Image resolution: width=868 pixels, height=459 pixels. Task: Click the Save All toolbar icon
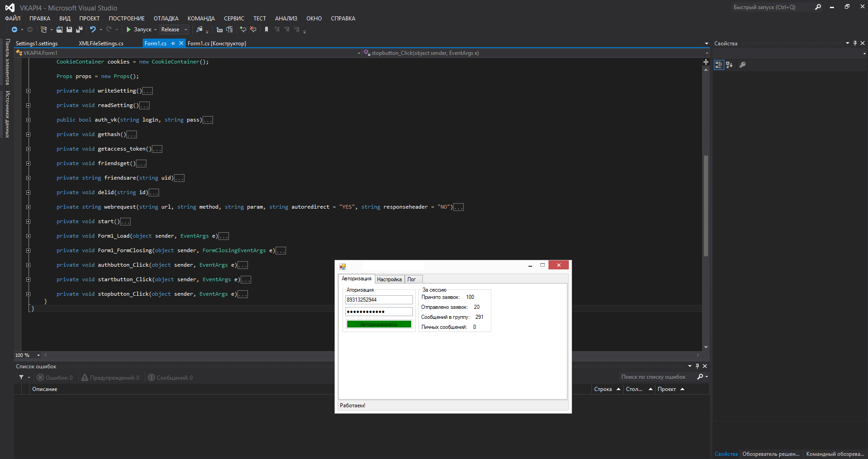[x=79, y=29]
